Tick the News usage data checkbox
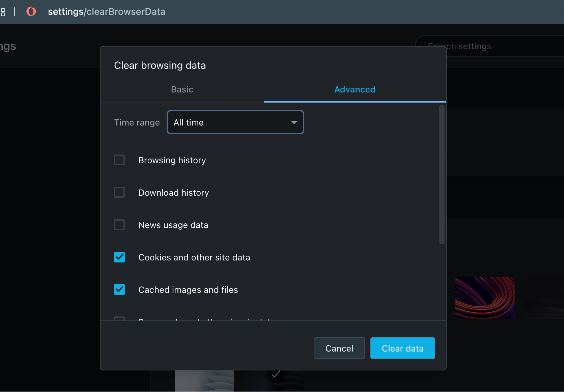The height and width of the screenshot is (392, 564). [119, 225]
